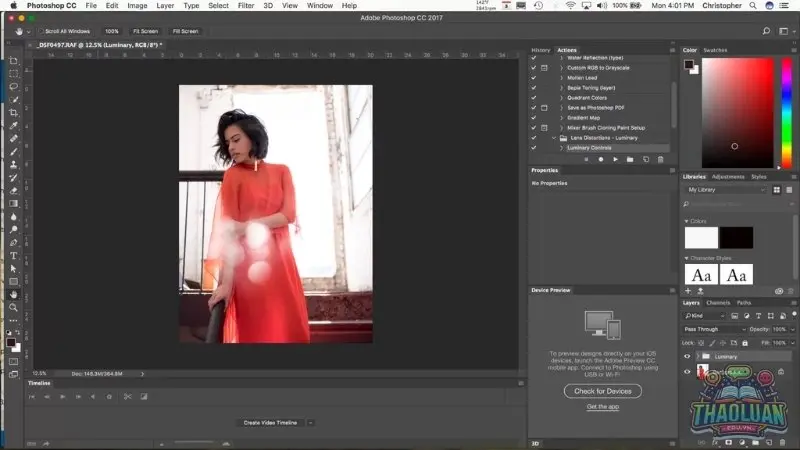Hide the Luminary group layer
The width and height of the screenshot is (800, 450).
687,357
